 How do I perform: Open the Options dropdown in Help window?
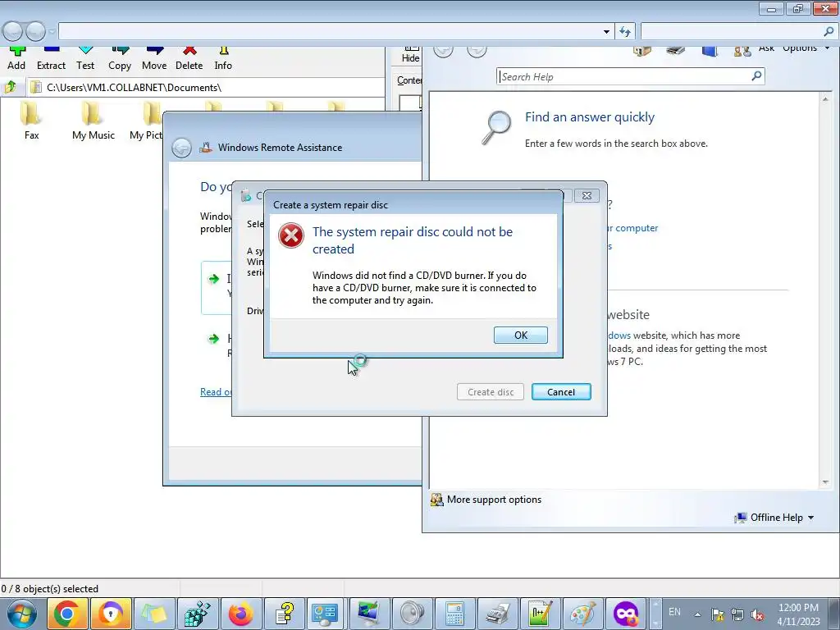point(806,48)
